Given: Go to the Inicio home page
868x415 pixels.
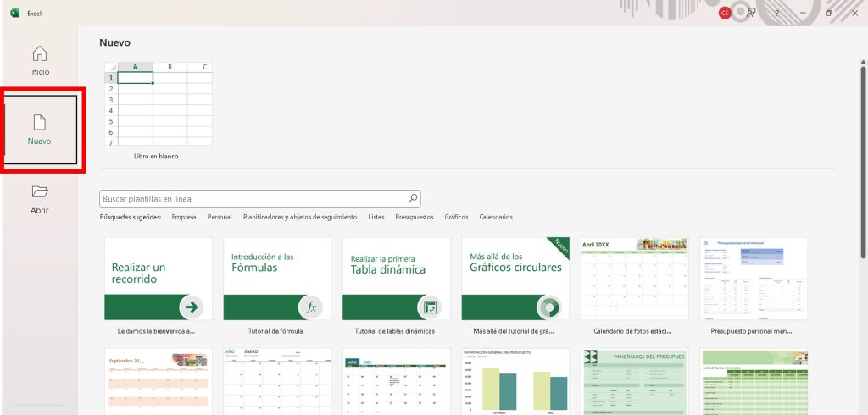Looking at the screenshot, I should click(x=39, y=61).
